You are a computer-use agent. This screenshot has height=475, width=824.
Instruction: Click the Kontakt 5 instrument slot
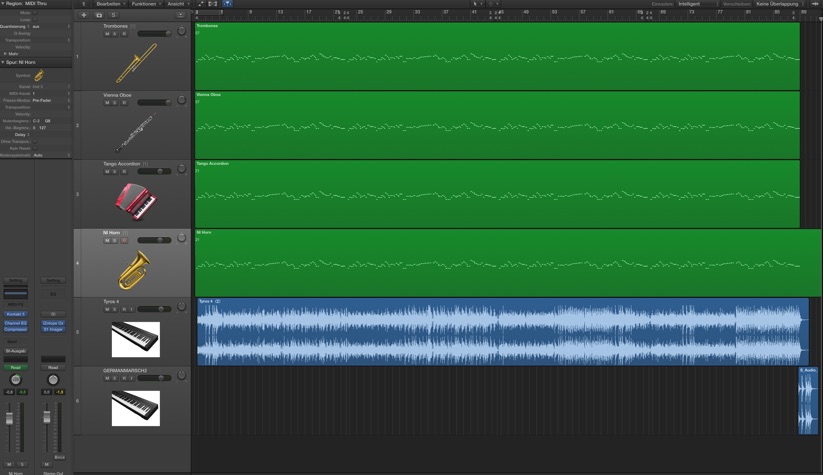point(16,314)
